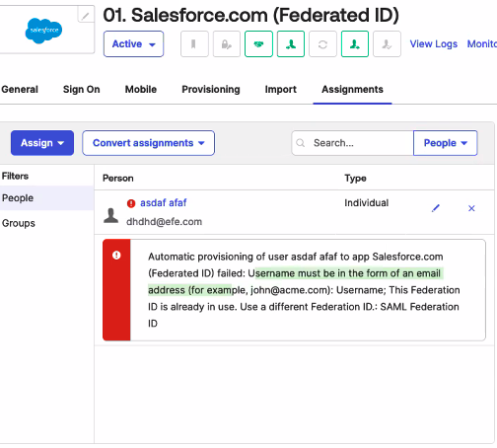Click the dhdhd@efe.com username text
The height and width of the screenshot is (448, 497).
164,221
